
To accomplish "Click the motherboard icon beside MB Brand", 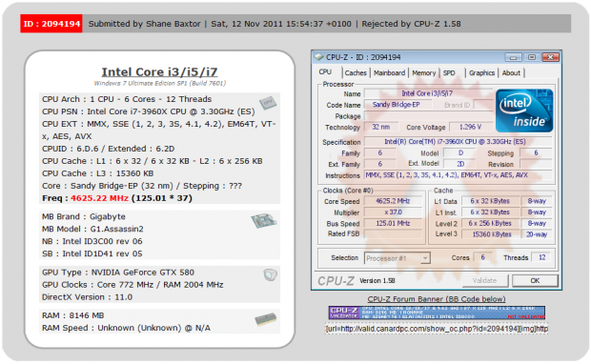I will 264,220.
